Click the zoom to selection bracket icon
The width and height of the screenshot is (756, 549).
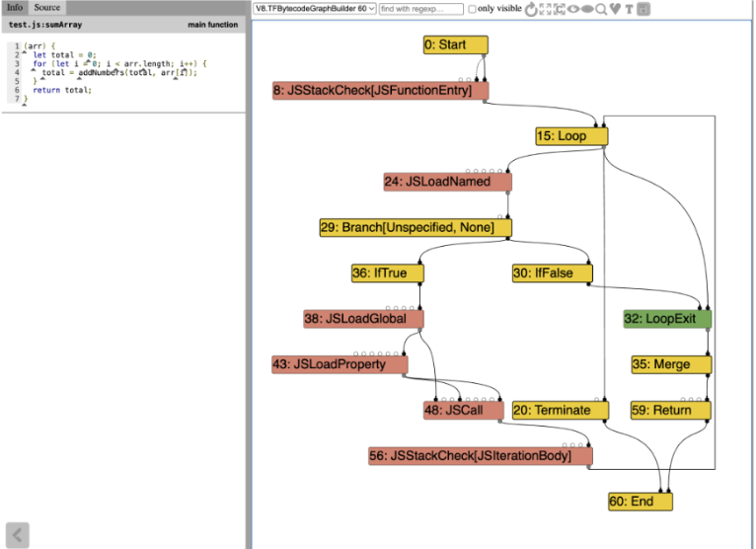[x=560, y=9]
